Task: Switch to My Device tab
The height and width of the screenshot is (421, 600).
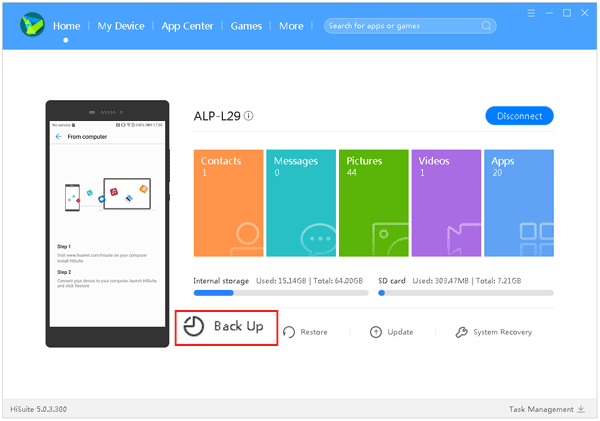Action: 121,26
